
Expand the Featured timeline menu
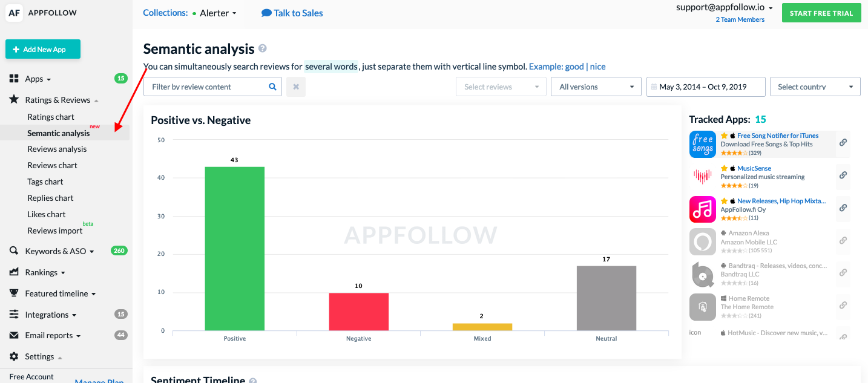61,293
